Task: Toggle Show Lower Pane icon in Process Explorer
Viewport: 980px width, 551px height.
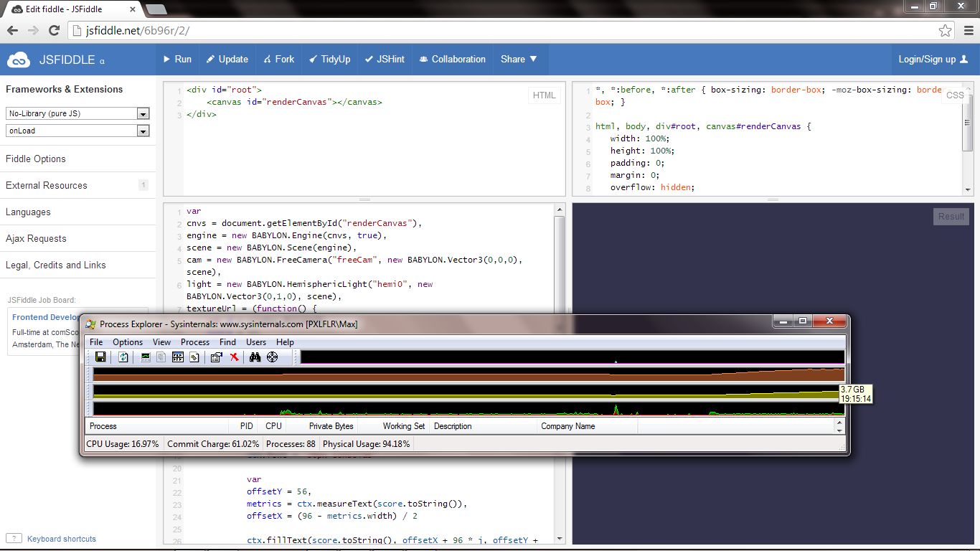Action: pyautogui.click(x=178, y=357)
